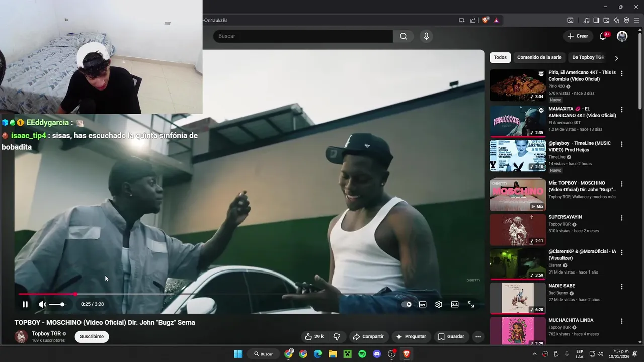Toggle subtitles with the captions icon
644x362 pixels.
pyautogui.click(x=423, y=304)
